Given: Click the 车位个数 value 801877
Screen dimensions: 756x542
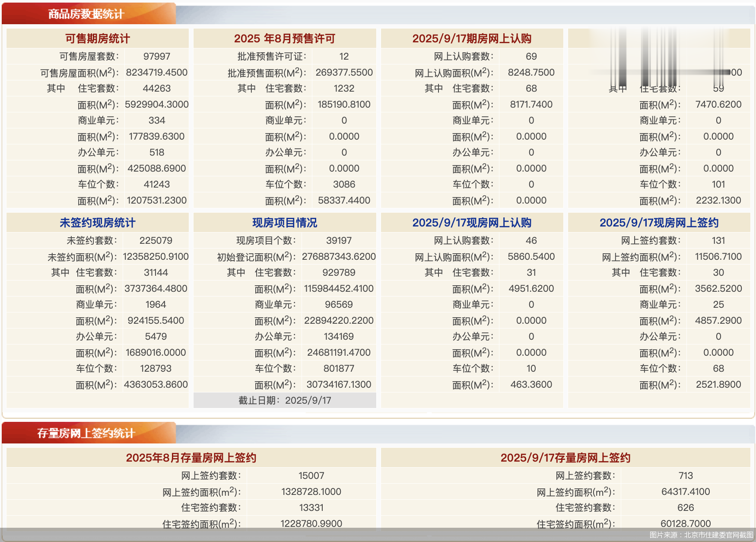Looking at the screenshot, I should [x=339, y=368].
